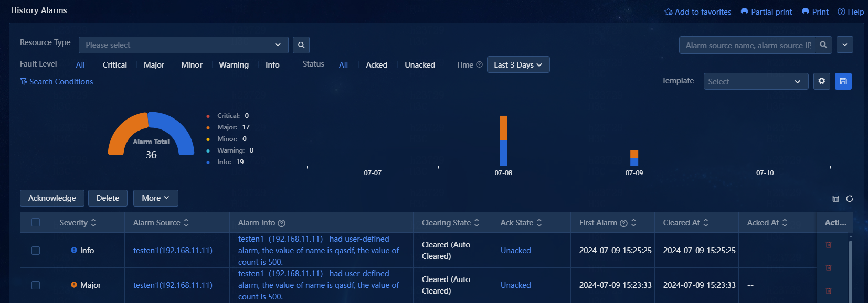Open testen1(192.168.11.11) link in Major row
This screenshot has width=868, height=303.
pos(173,285)
